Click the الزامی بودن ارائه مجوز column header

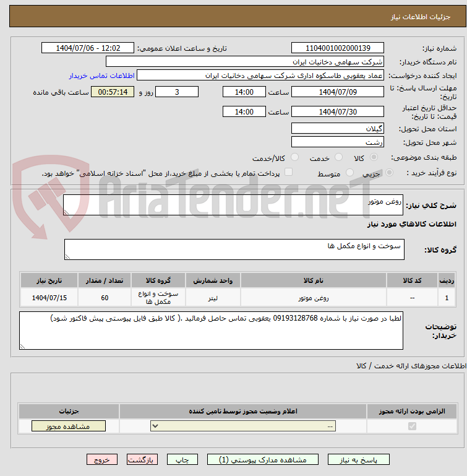pyautogui.click(x=412, y=412)
